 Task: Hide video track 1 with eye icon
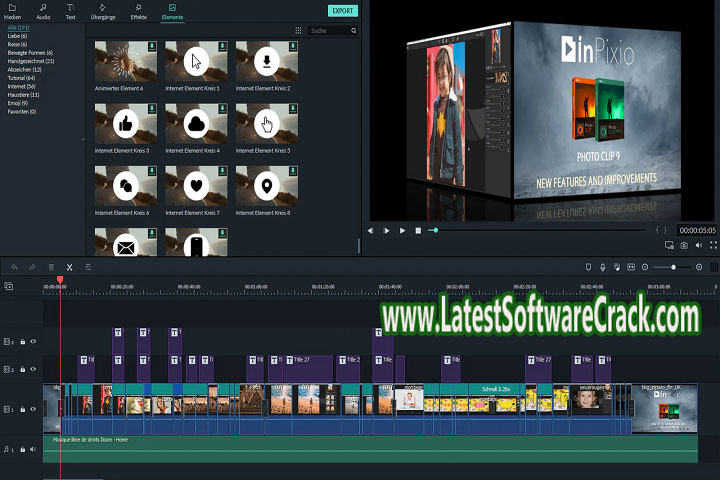33,409
